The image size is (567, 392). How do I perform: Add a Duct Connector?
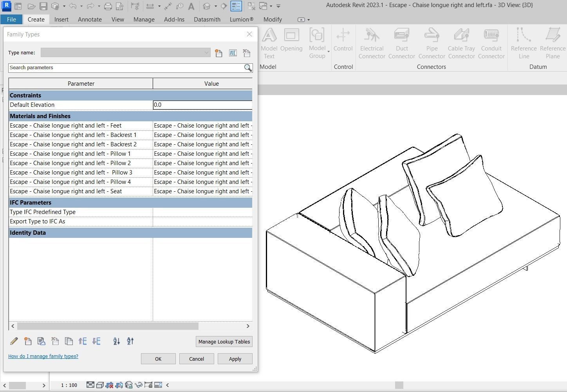[x=402, y=43]
